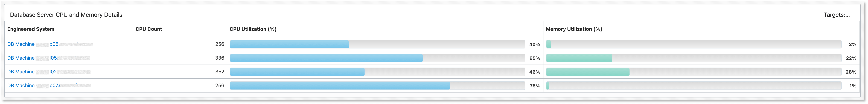Click the CPU count cell showing 352
The image size is (868, 104).
pyautogui.click(x=180, y=72)
